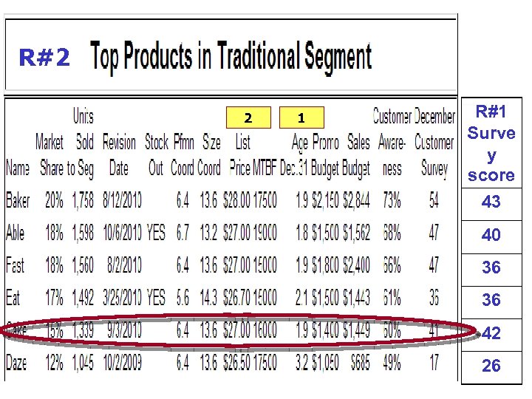Image resolution: width=532 pixels, height=399 pixels.
Task: Click Eat's performance coordinate 5.6
Action: tap(183, 298)
